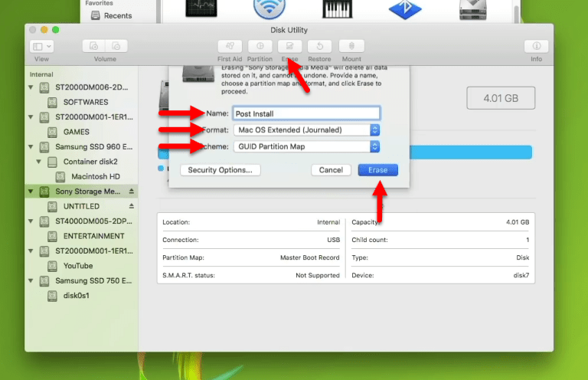Click the disk7 device value
588x380 pixels.
(x=521, y=275)
